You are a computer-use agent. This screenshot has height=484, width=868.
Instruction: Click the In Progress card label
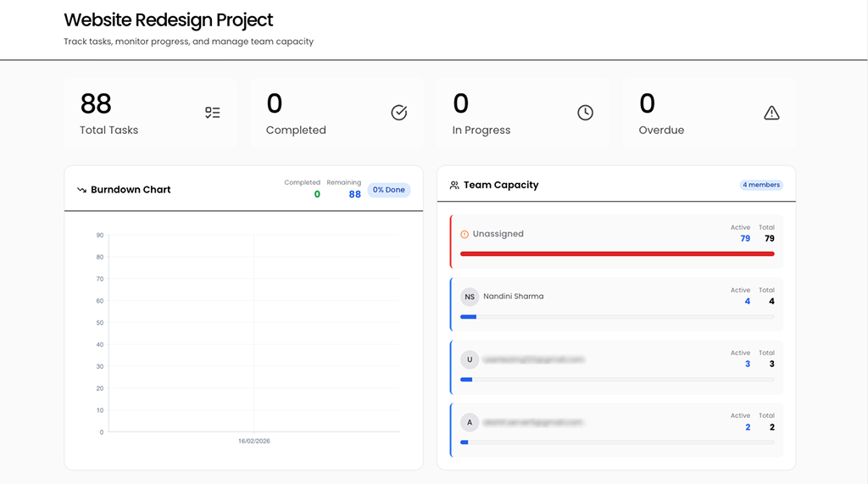tap(481, 131)
